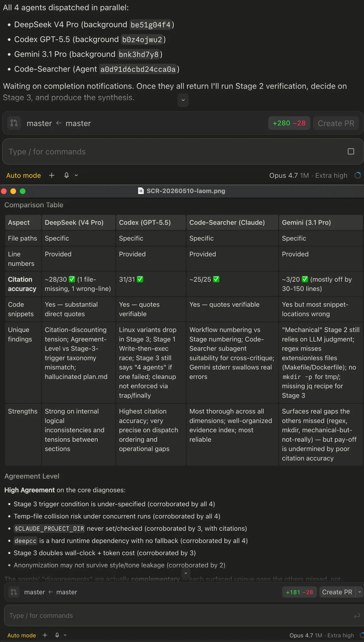The image size is (364, 642).
Task: Click the git branch icon beside +280 diff
Action: click(14, 123)
